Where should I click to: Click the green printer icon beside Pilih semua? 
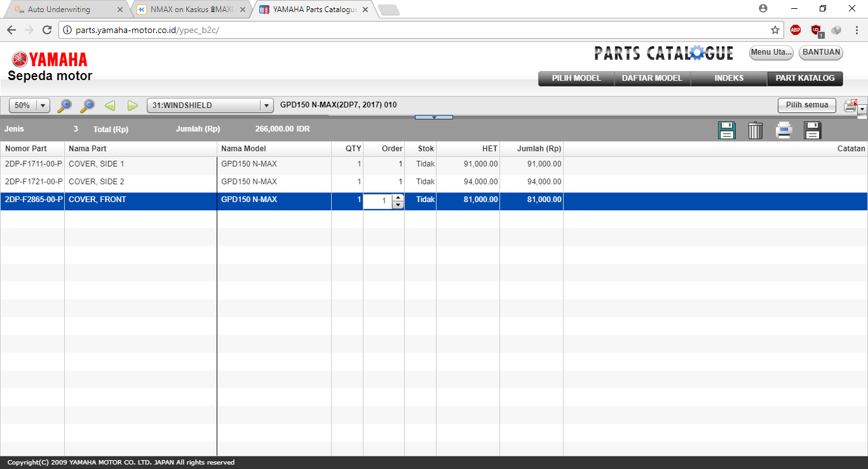(x=850, y=105)
